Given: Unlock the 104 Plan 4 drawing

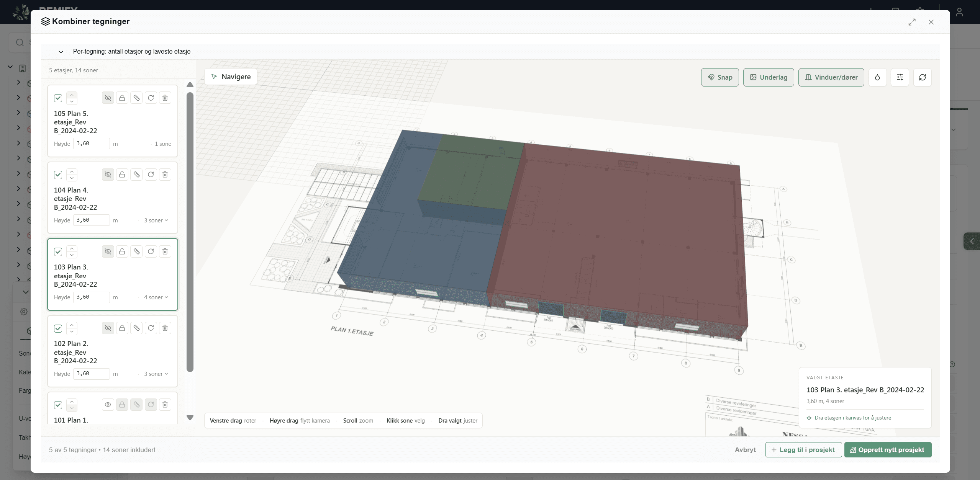Looking at the screenshot, I should click(x=122, y=175).
